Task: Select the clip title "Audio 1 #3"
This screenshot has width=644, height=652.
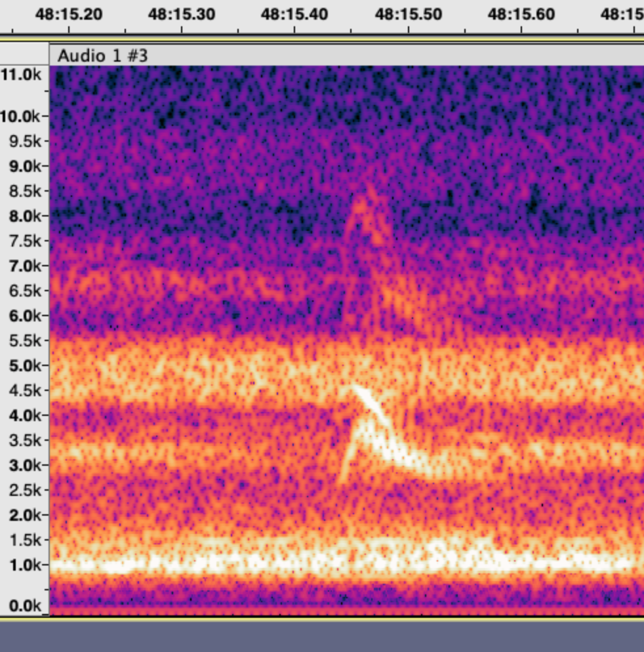Action: click(102, 56)
